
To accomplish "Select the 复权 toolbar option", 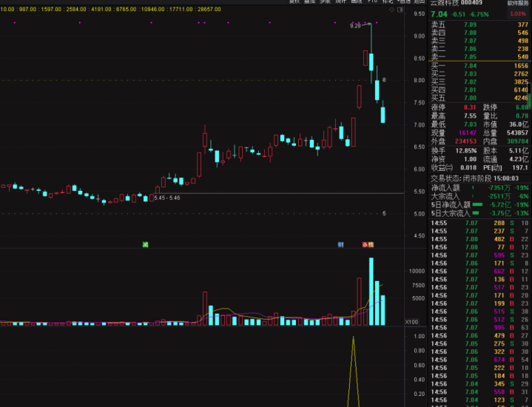I will [294, 2].
